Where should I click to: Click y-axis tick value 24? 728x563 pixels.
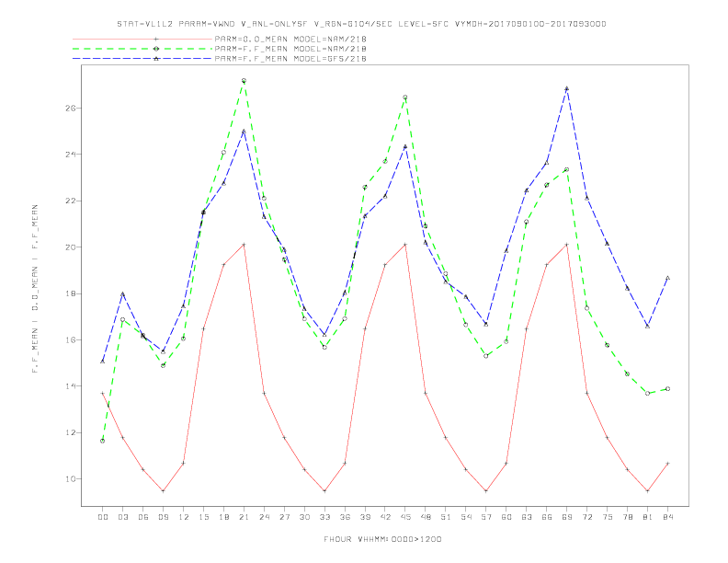tap(70, 155)
